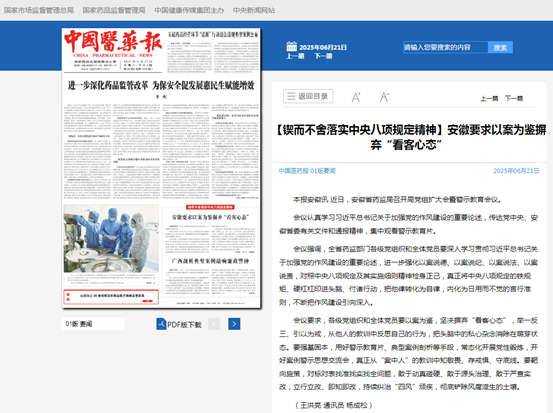Click 返回目录 button
Viewport: 553px width, 413px height.
(308, 96)
